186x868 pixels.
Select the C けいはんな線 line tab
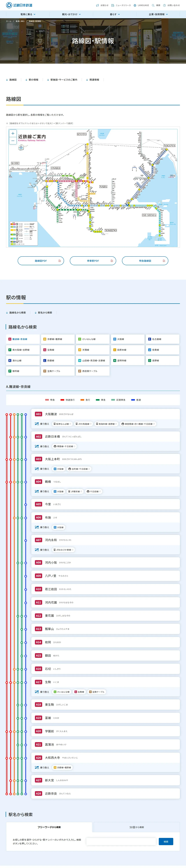tap(93, 339)
